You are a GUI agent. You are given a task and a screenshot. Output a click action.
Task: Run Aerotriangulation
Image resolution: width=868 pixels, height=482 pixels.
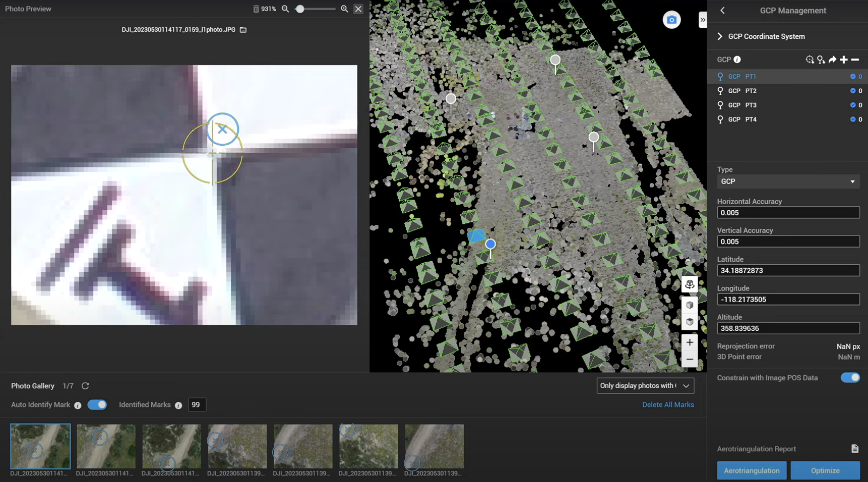tap(752, 470)
